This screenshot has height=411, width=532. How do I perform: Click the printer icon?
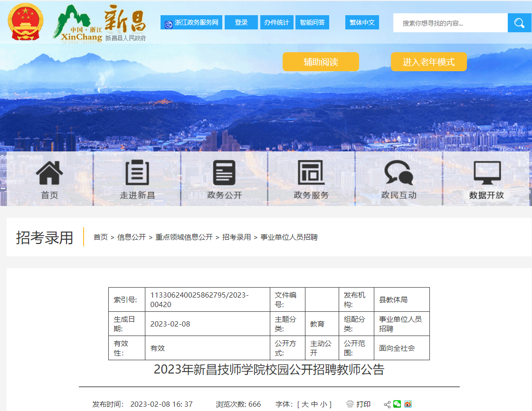point(350,404)
